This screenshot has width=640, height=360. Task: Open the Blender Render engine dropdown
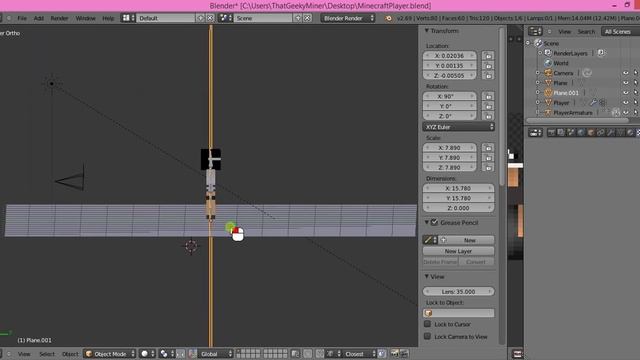click(x=348, y=18)
